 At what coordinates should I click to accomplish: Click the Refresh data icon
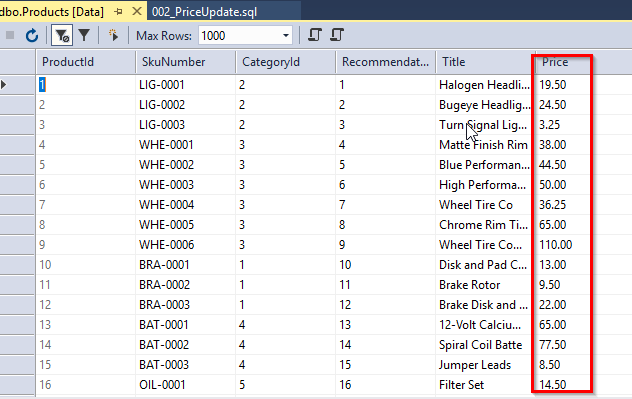[x=32, y=35]
